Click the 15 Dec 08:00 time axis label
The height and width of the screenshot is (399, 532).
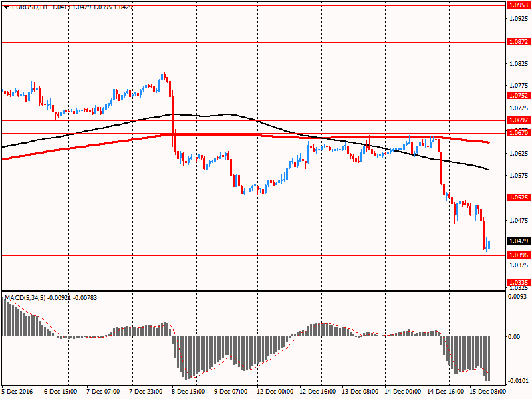click(488, 391)
